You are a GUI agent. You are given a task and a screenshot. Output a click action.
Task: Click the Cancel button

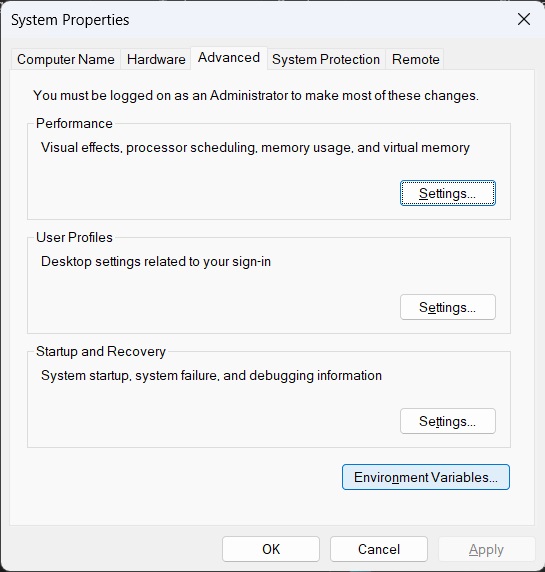pyautogui.click(x=379, y=549)
